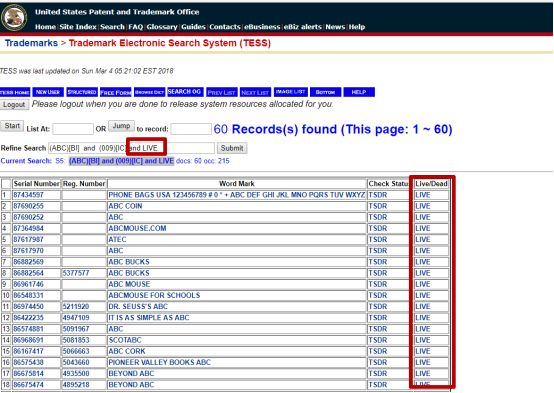The image size is (554, 393).
Task: Select the Serial Number column header
Action: coord(36,184)
